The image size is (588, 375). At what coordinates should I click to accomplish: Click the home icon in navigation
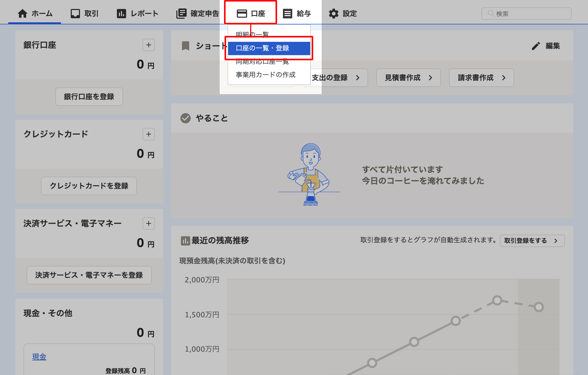pyautogui.click(x=23, y=13)
